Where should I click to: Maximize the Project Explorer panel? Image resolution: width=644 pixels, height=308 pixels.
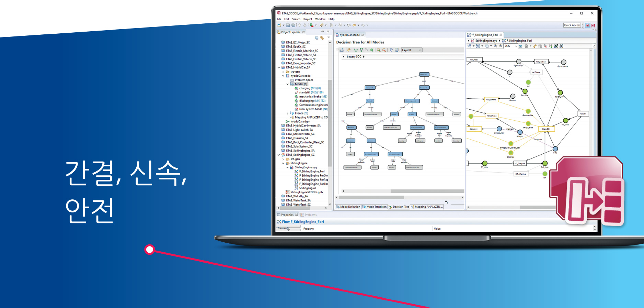[x=328, y=32]
